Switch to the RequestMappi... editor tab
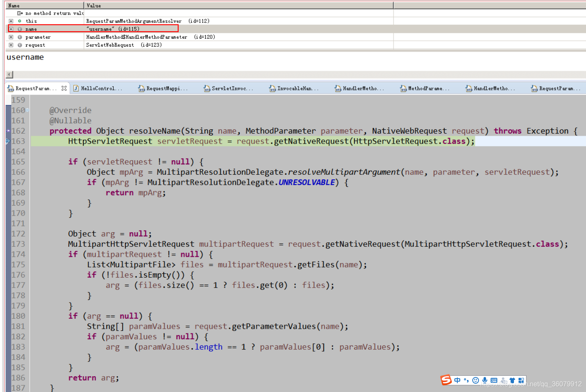This screenshot has height=392, width=586. pyautogui.click(x=163, y=88)
